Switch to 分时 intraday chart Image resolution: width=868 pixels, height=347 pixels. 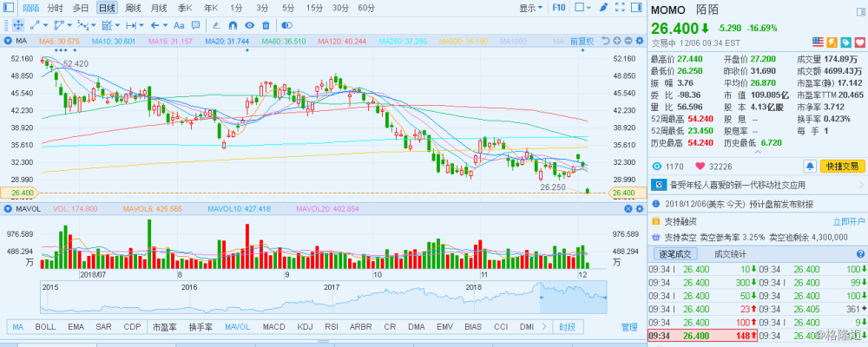pyautogui.click(x=55, y=8)
